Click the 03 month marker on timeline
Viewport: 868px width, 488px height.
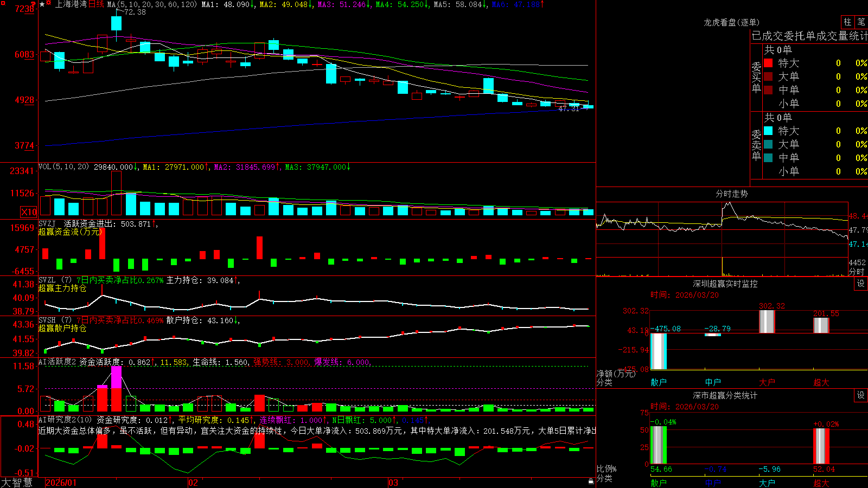393,483
